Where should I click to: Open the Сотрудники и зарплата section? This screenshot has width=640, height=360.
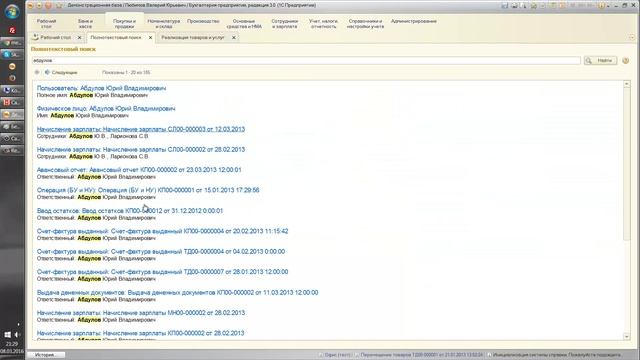coord(284,24)
